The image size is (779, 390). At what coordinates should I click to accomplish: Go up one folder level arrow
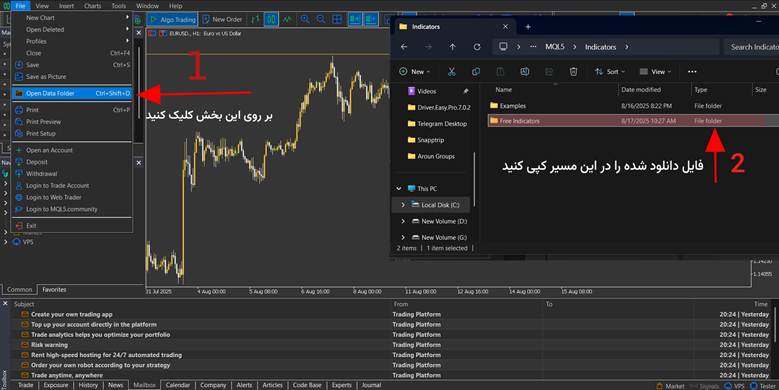[x=453, y=47]
